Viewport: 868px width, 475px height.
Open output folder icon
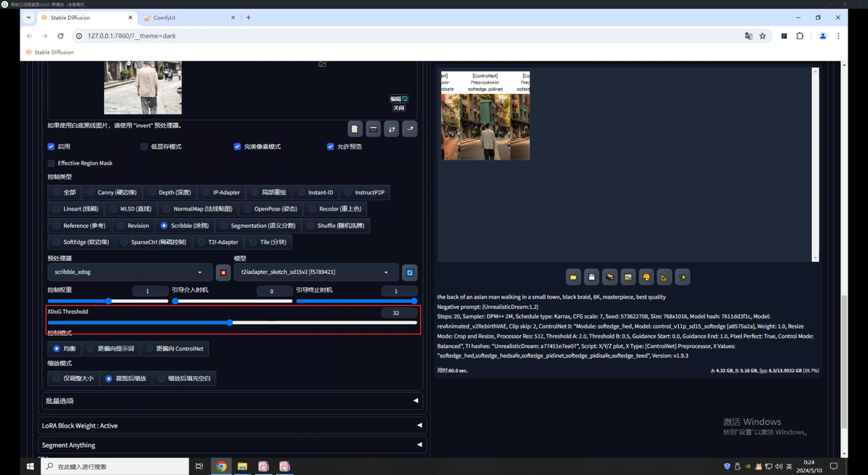coord(574,277)
